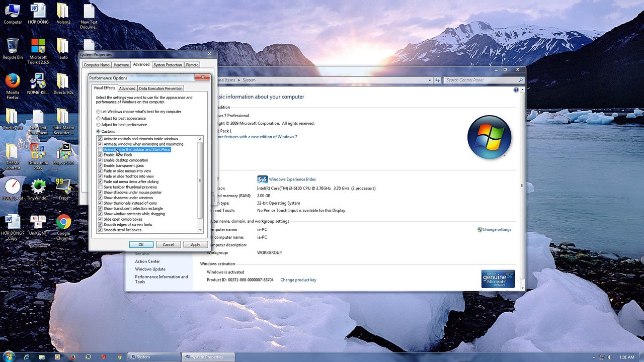Image resolution: width=644 pixels, height=362 pixels.
Task: Open the Recycle Bin icon
Action: pos(13,49)
